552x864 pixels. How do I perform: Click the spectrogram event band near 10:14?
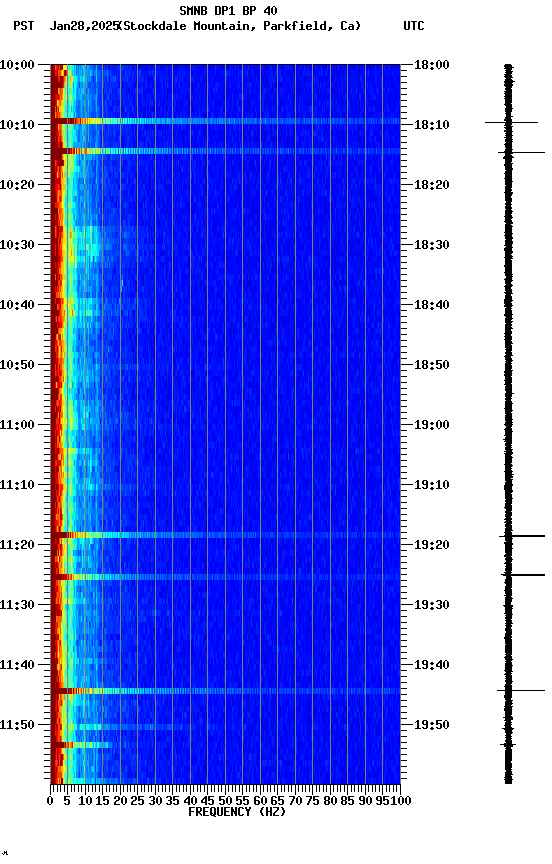(225, 151)
